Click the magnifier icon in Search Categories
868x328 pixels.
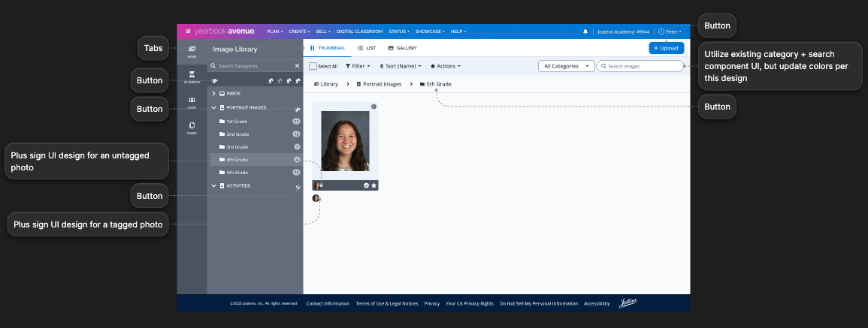213,66
